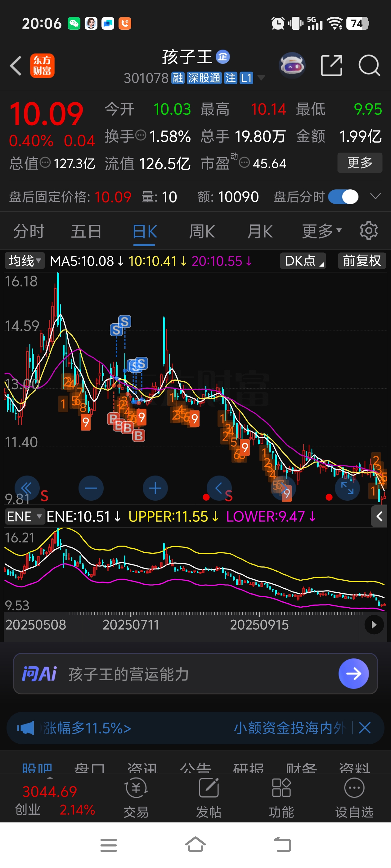Open the 交易 trade icon
Viewport: 391px width, 868px height.
coord(136,798)
